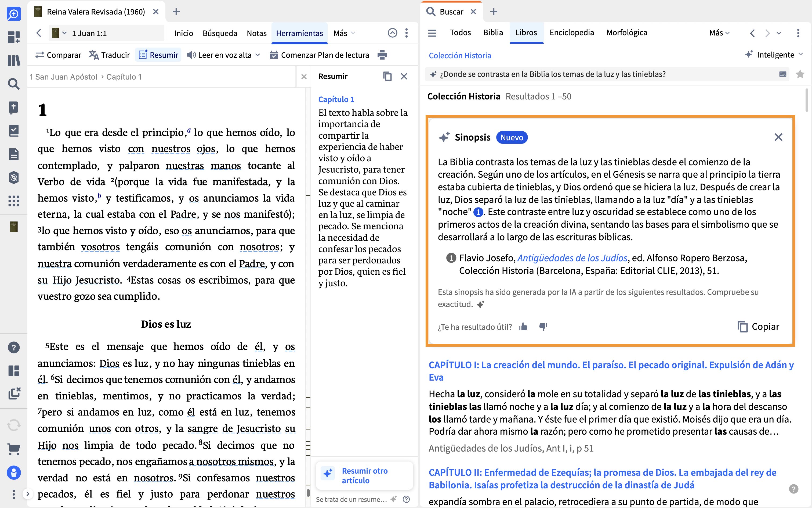
Task: Open the three-dot overflow menu at sidebar bottom
Action: pos(14,494)
